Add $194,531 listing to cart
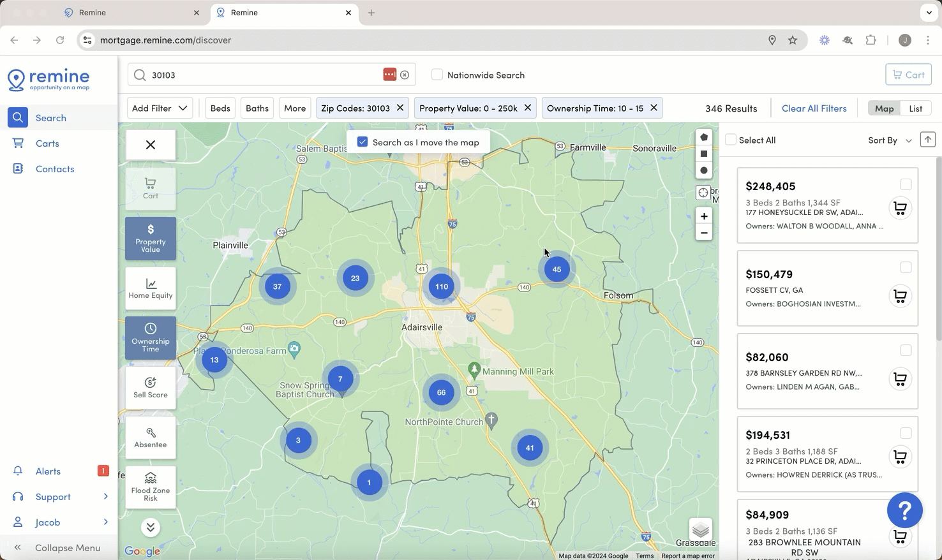The width and height of the screenshot is (942, 560). pos(900,457)
